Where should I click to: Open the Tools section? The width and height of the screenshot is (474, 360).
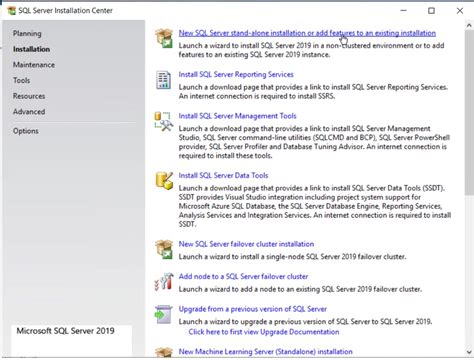click(x=22, y=80)
